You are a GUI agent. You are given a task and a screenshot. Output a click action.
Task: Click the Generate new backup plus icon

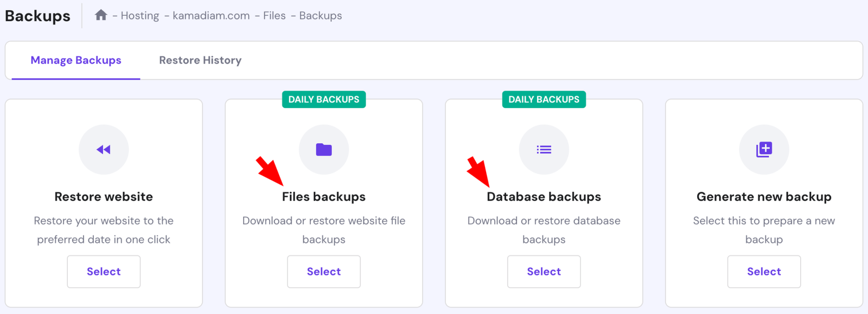(764, 150)
